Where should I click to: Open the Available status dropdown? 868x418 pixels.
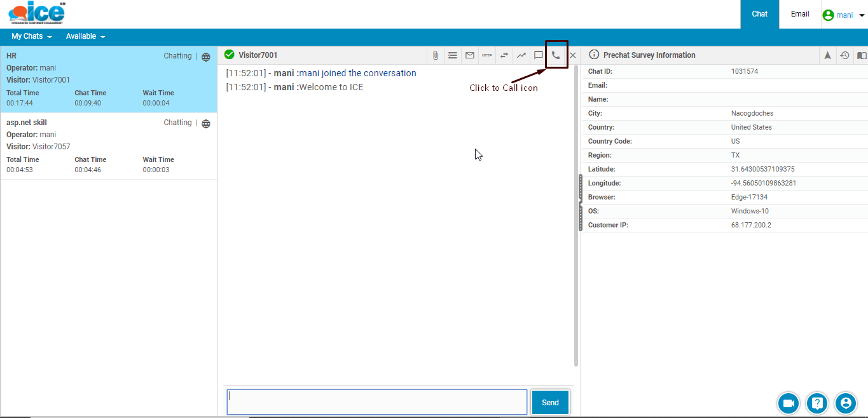(85, 36)
